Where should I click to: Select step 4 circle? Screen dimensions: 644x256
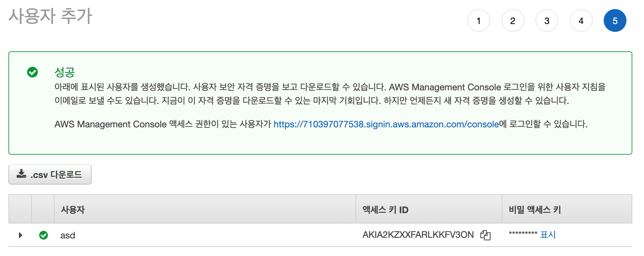pos(581,21)
